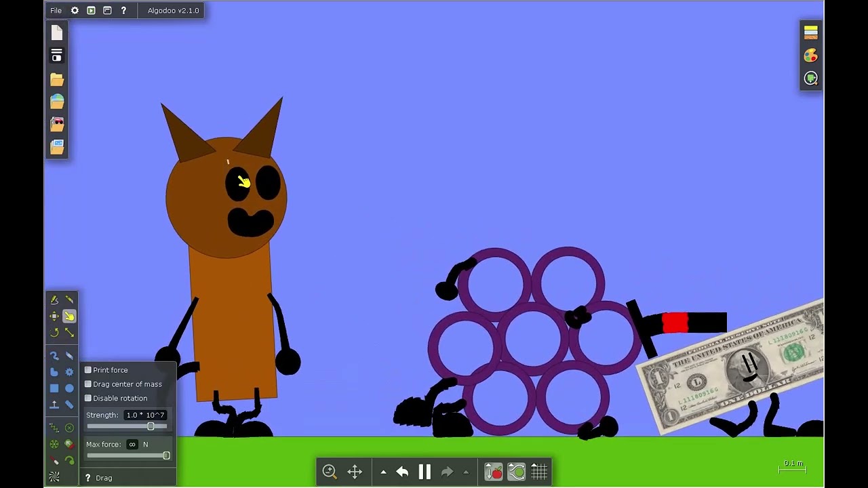
Task: Open the window layout menu
Action: [107, 11]
